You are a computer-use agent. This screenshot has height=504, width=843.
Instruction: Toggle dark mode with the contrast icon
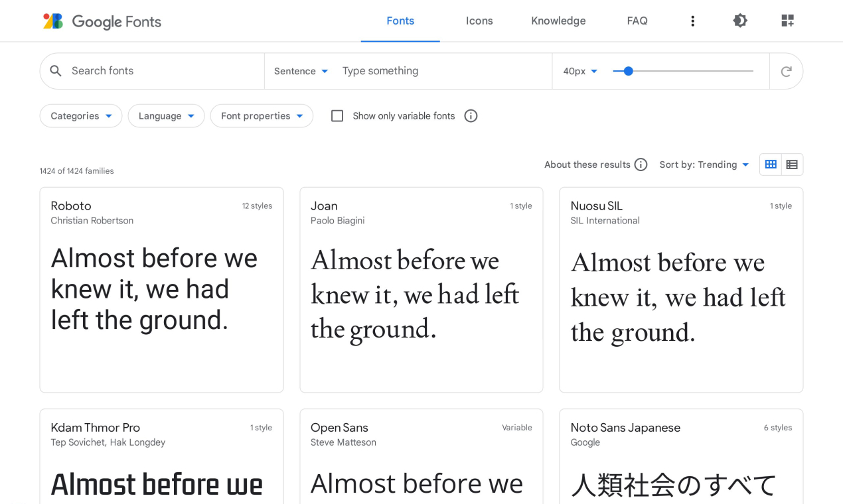click(x=739, y=21)
